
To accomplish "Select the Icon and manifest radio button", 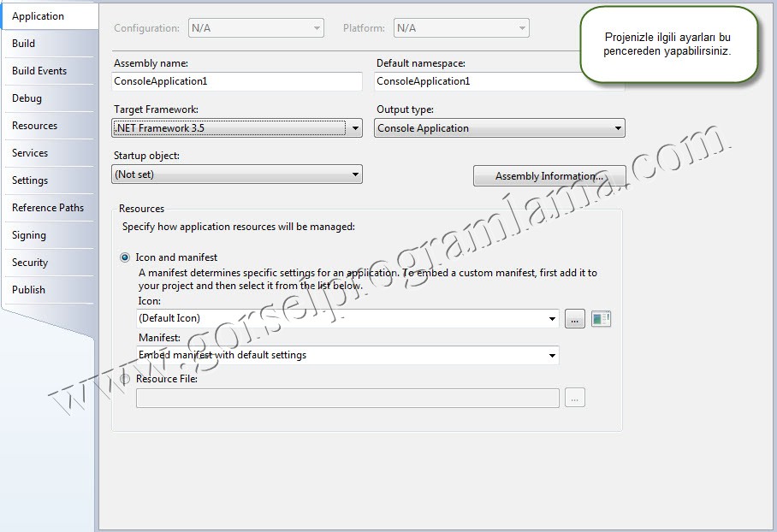I will tap(126, 257).
